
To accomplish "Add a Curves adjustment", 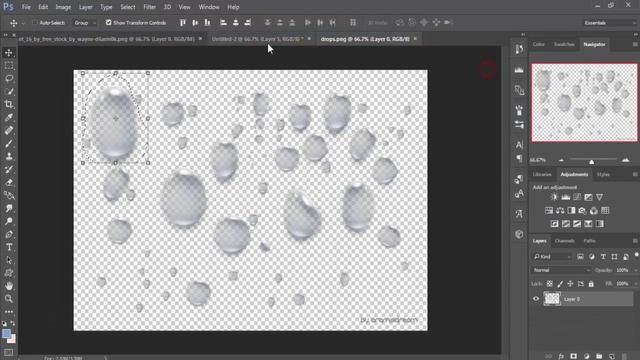I will (x=577, y=197).
